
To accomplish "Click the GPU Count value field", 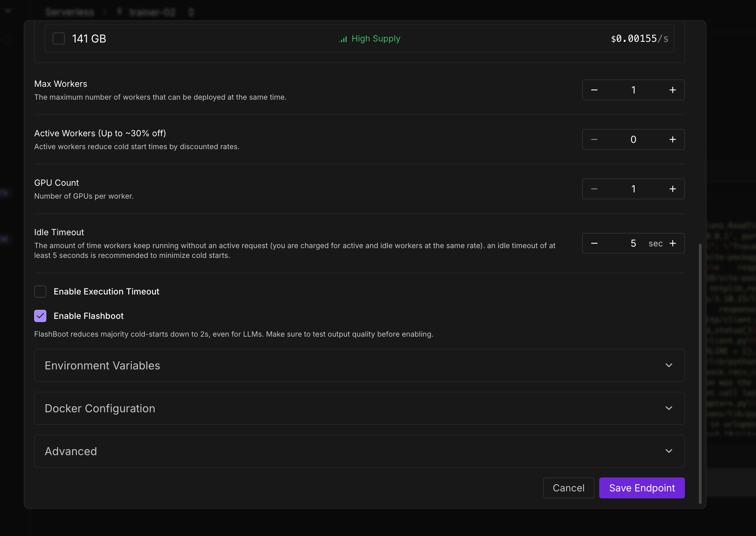I will (633, 189).
